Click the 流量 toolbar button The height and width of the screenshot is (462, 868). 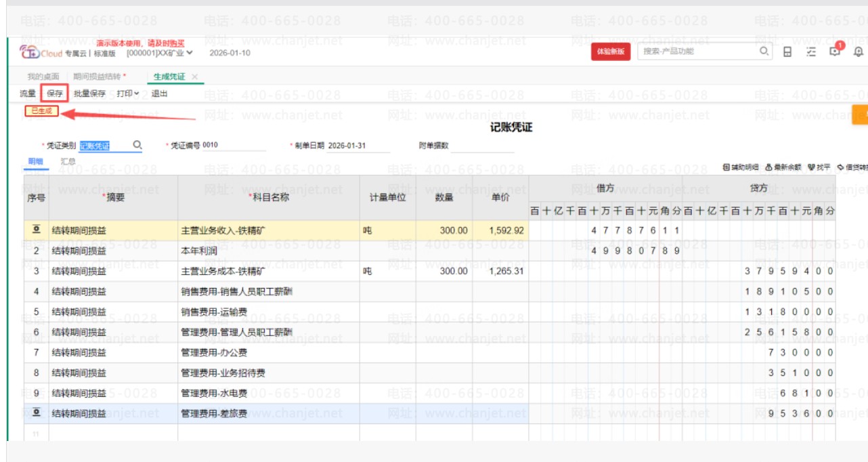(28, 93)
